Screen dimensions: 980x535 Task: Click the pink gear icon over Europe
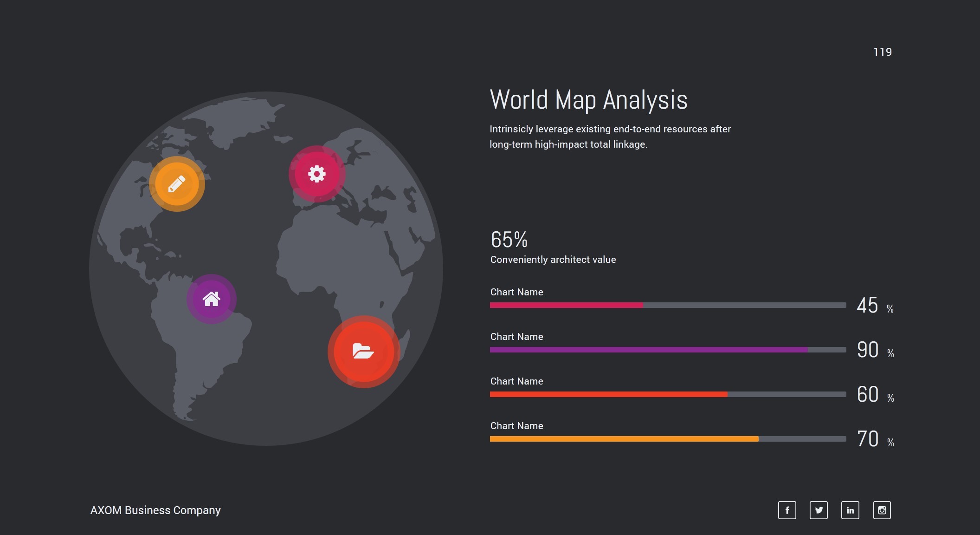pyautogui.click(x=317, y=174)
